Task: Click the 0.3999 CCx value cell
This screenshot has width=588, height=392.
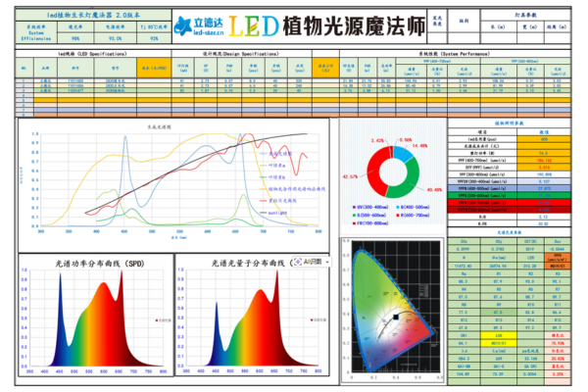Action: coord(464,249)
